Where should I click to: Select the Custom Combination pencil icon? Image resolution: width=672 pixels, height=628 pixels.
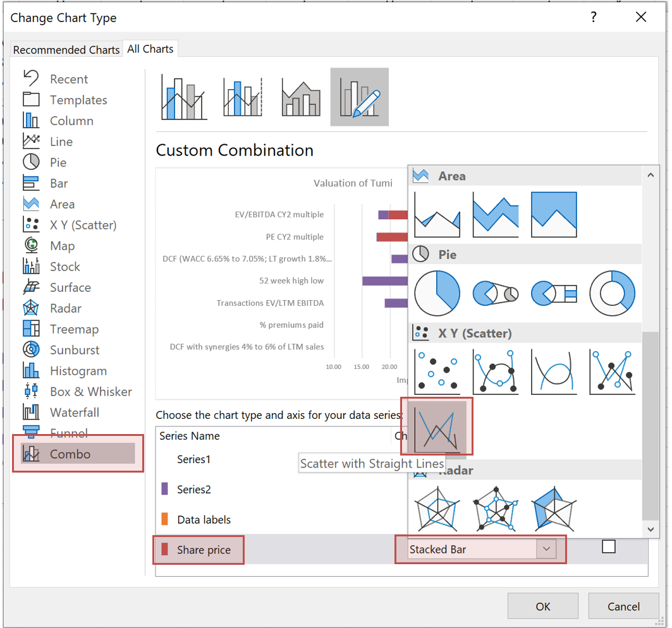pyautogui.click(x=359, y=97)
